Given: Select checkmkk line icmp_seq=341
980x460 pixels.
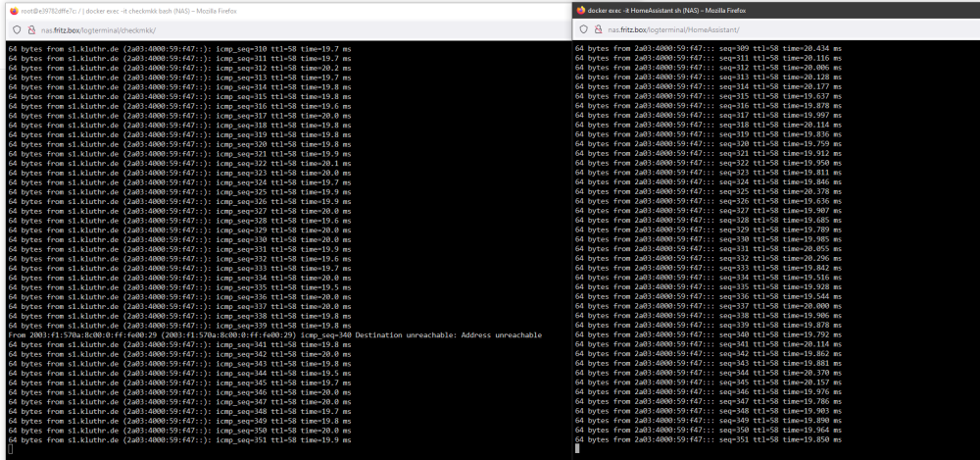Looking at the screenshot, I should (x=179, y=344).
